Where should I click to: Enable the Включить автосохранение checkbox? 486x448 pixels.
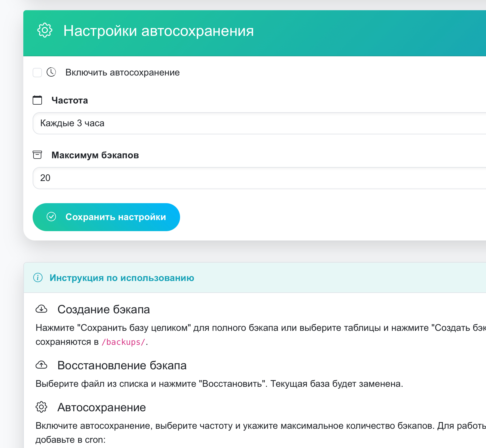(37, 72)
